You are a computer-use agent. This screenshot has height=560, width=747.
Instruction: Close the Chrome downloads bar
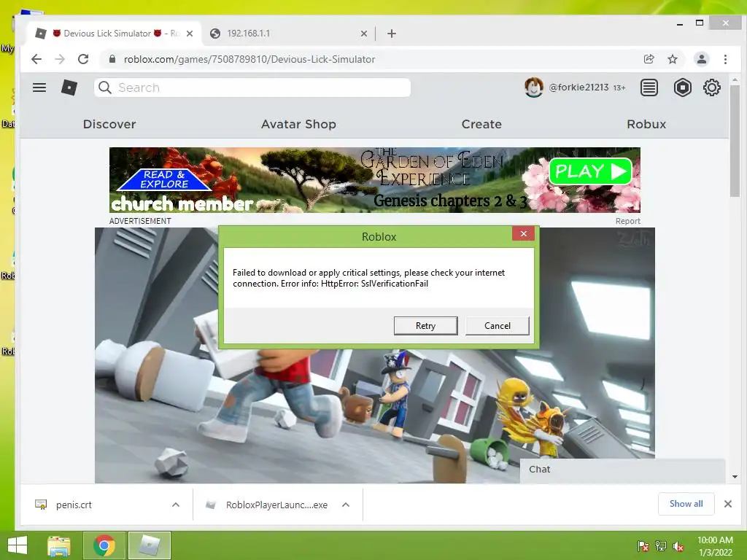tap(727, 504)
